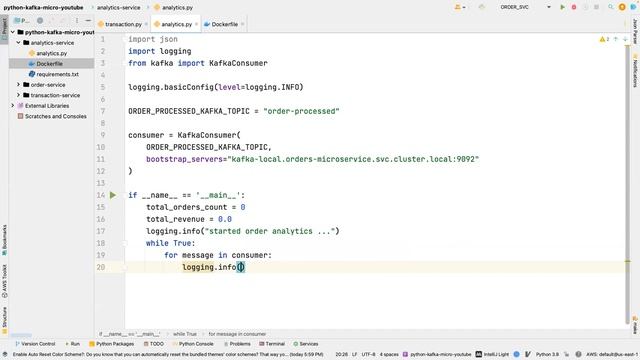The image size is (640, 360).
Task: Click the build hammer icon in toolbar
Action: 482,7
